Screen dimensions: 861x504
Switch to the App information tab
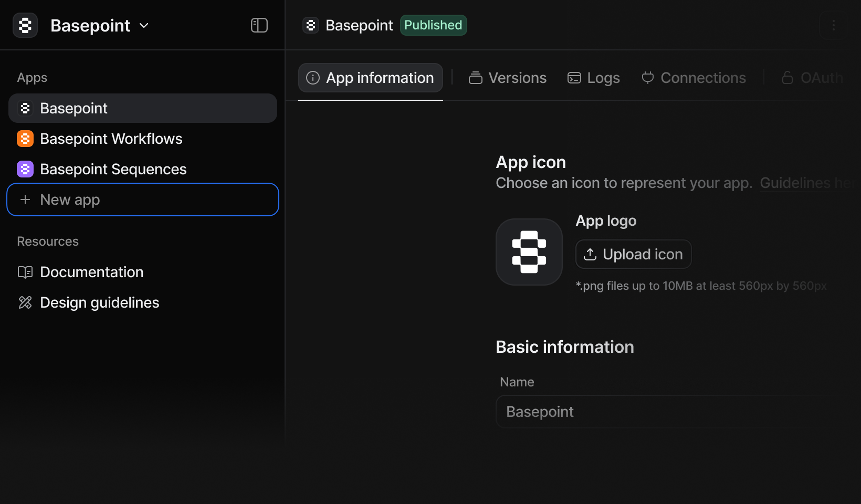[371, 78]
